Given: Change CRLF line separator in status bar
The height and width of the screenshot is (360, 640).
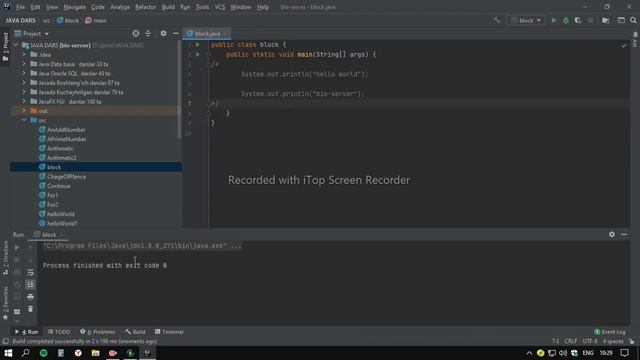Looking at the screenshot, I should point(571,341).
